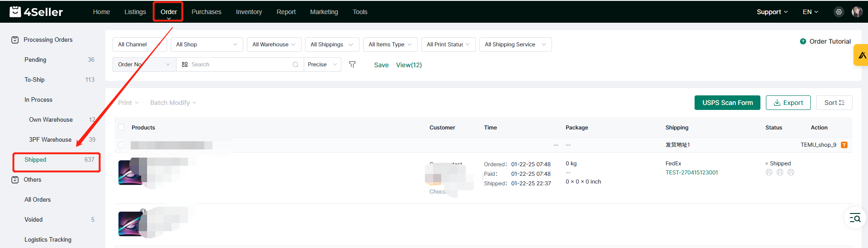The height and width of the screenshot is (248, 868).
Task: Click the Export button
Action: [788, 103]
